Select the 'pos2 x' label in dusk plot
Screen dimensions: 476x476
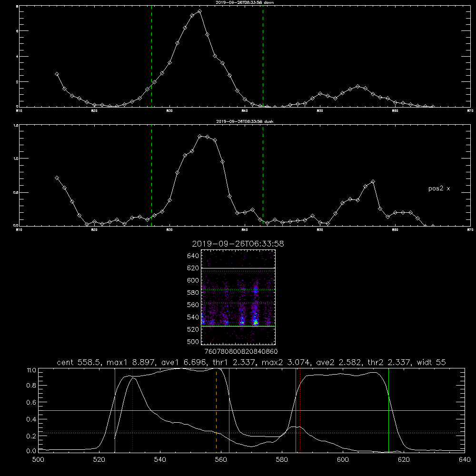pos(439,188)
